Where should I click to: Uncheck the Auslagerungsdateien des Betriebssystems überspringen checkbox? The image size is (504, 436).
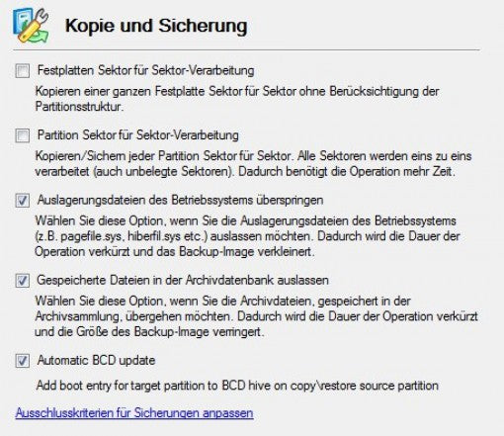(23, 200)
